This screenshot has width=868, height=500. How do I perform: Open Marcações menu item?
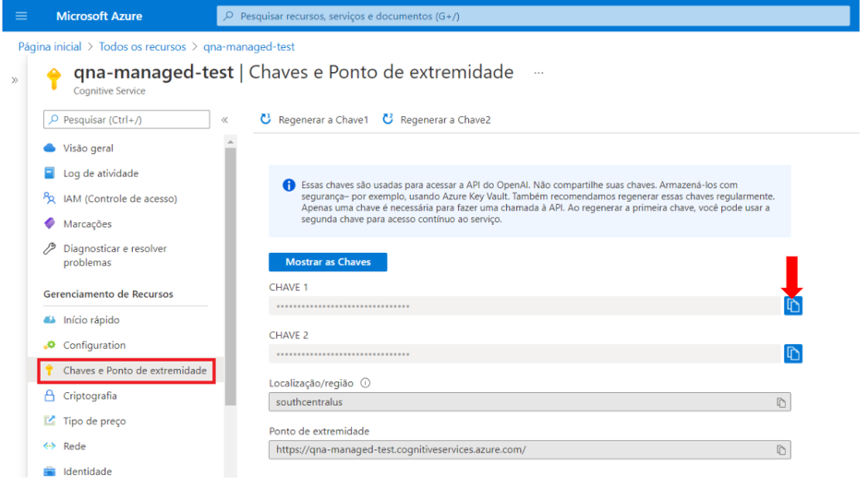(88, 223)
